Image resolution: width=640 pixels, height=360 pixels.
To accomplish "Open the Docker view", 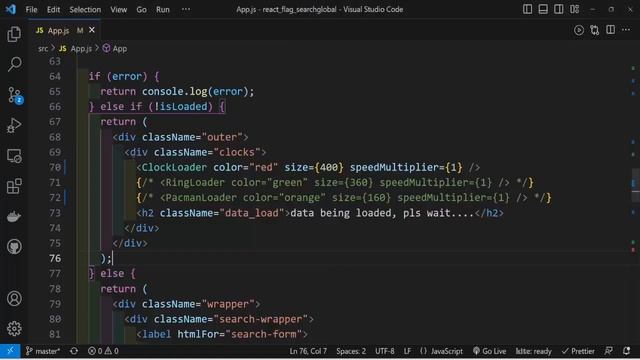I will (14, 216).
